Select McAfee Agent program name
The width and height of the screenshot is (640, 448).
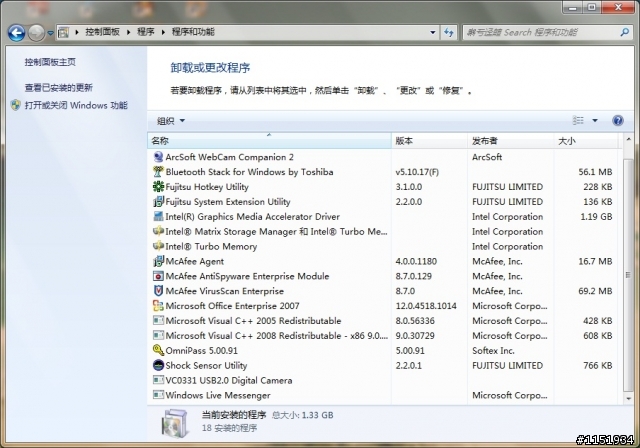coord(195,261)
